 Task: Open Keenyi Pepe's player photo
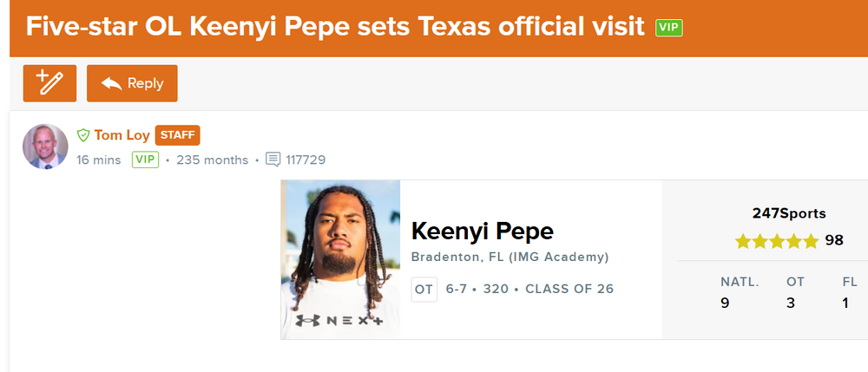[x=340, y=259]
